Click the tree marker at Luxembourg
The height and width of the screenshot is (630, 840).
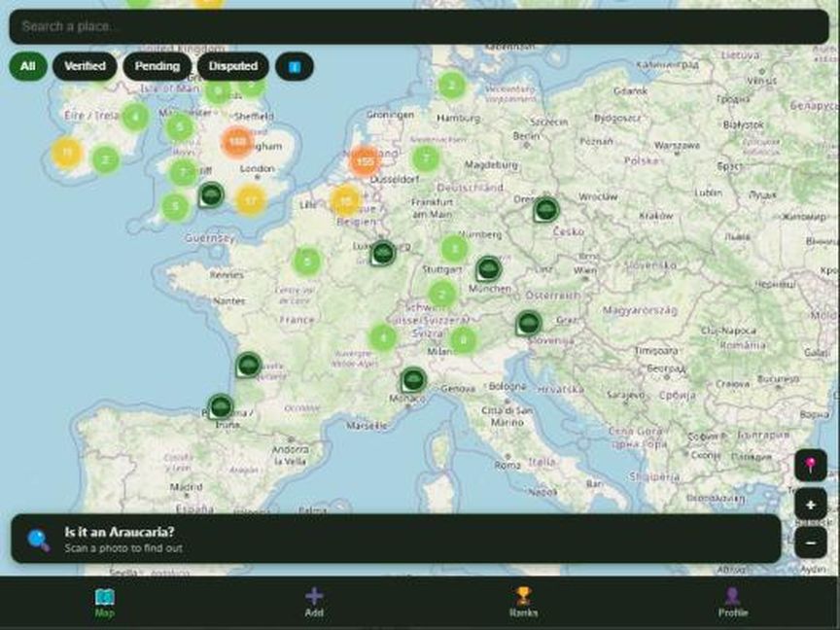coord(382,253)
